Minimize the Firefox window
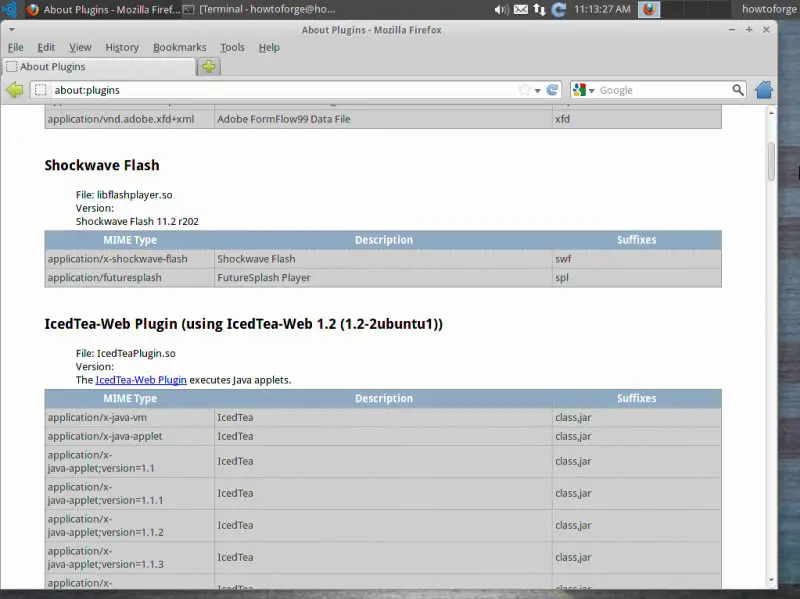This screenshot has width=800, height=599. click(x=732, y=30)
